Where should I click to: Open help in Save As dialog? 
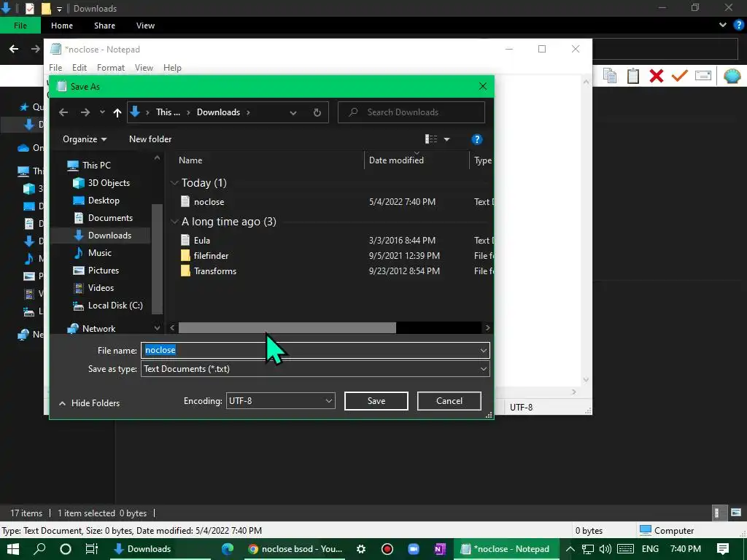476,139
